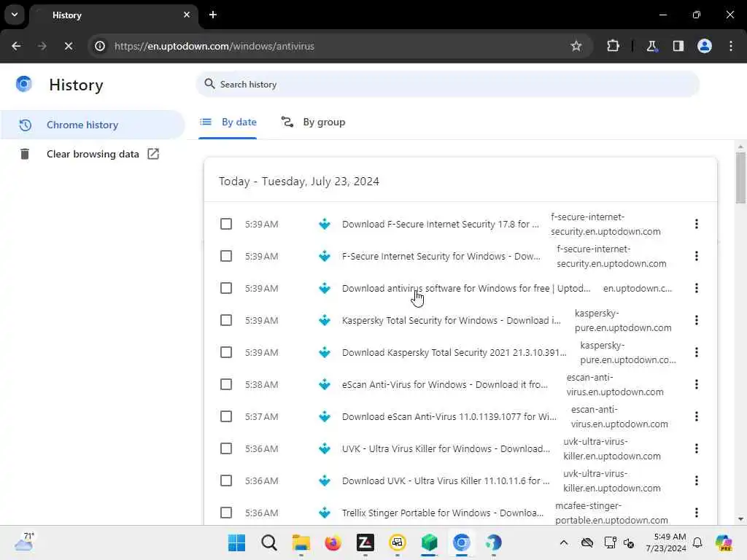Screen dimensions: 747x560
Task: Show hidden system tray icons
Action: pyautogui.click(x=564, y=542)
